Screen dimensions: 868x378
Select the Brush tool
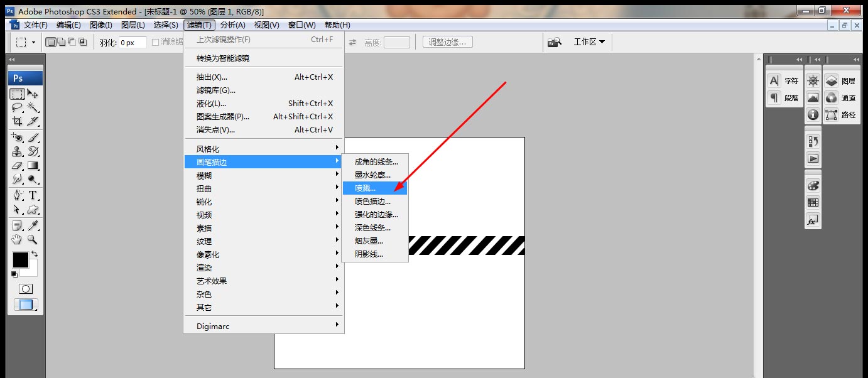coord(33,138)
